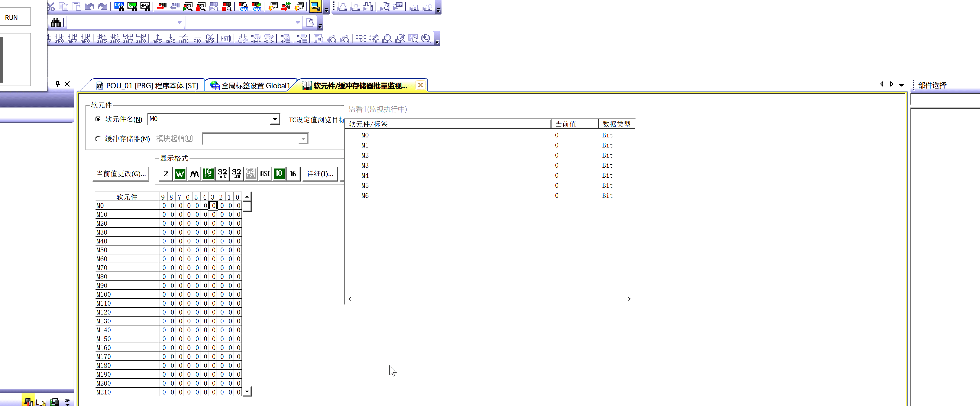980x406 pixels.
Task: Click the undo arrow in toolbar
Action: (89, 7)
